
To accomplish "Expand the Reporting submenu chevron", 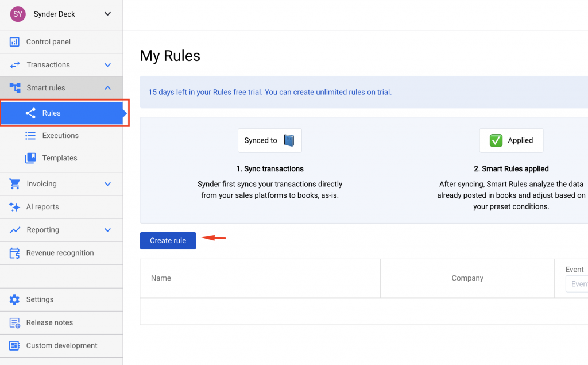I will point(107,230).
